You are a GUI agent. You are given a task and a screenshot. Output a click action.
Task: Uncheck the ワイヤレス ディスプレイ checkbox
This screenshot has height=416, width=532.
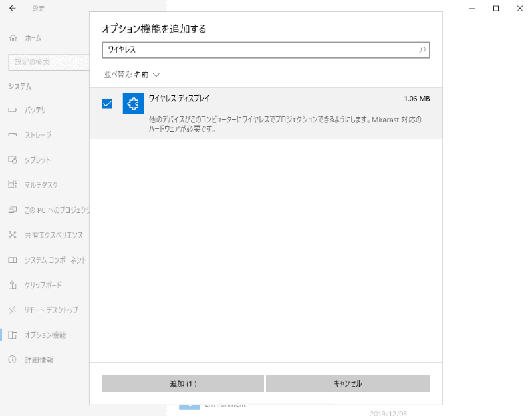pyautogui.click(x=107, y=104)
